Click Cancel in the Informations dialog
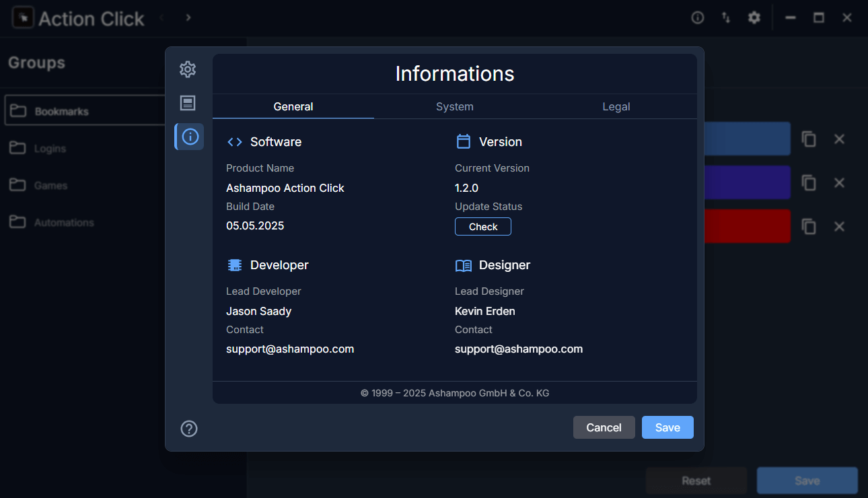 tap(604, 427)
